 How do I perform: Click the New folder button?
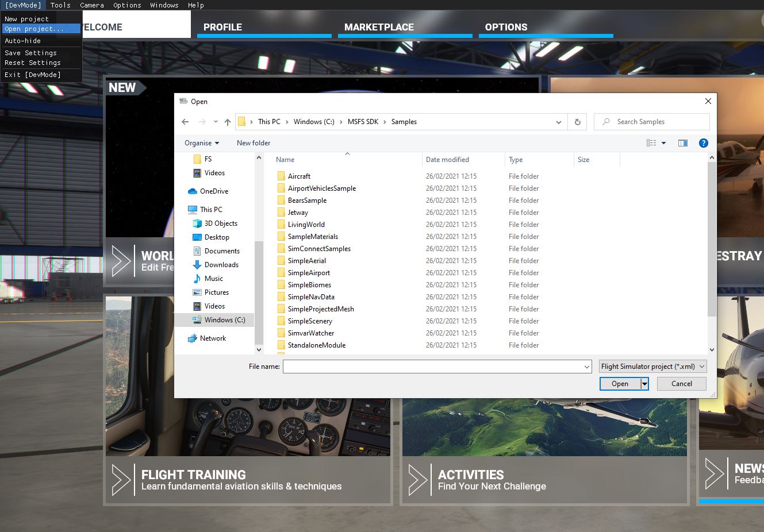(x=253, y=143)
